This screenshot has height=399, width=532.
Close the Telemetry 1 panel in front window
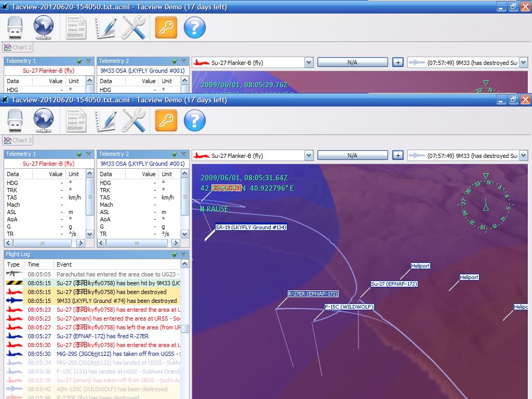(88, 154)
